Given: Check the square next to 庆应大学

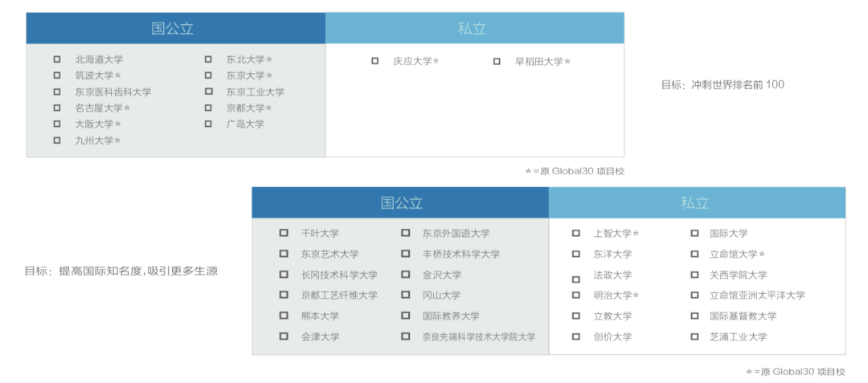Looking at the screenshot, I should pyautogui.click(x=375, y=61).
